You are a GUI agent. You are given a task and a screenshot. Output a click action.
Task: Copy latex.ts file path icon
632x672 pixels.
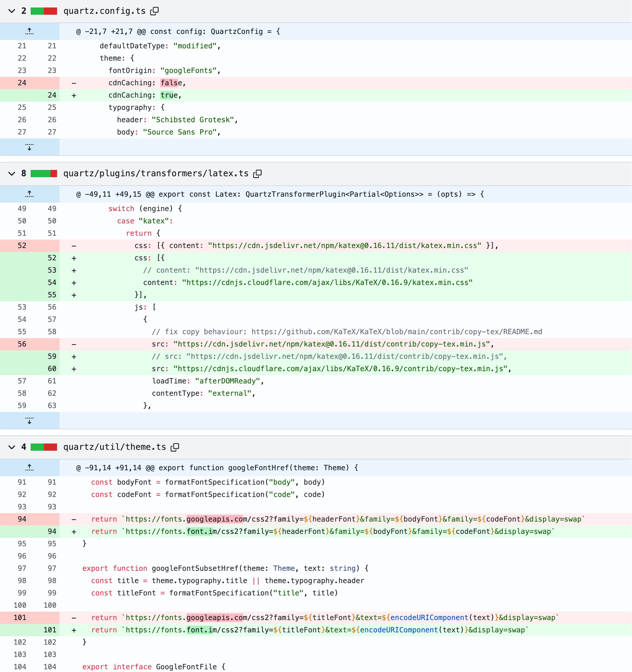click(258, 174)
